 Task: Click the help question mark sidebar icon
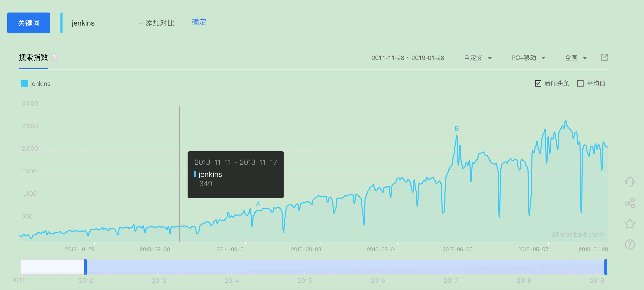(x=630, y=244)
